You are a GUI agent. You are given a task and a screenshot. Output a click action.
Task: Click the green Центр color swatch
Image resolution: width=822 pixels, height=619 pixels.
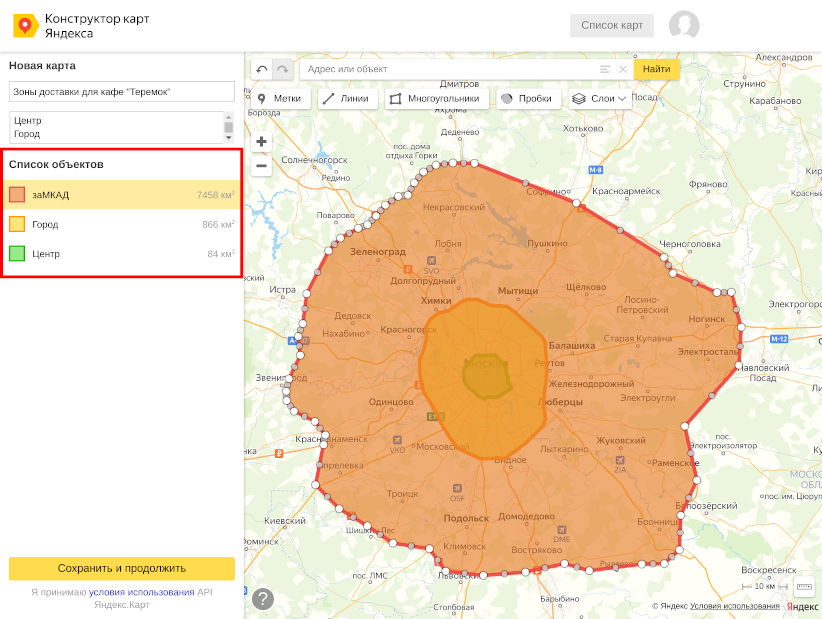(x=17, y=254)
